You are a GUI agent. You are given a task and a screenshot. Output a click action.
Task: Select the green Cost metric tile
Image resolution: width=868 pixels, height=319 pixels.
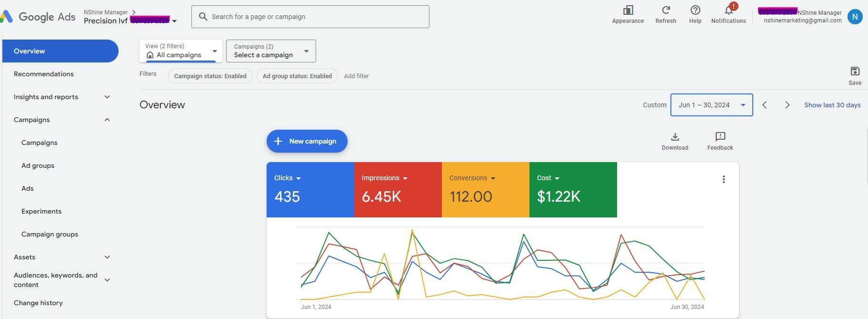(x=573, y=189)
